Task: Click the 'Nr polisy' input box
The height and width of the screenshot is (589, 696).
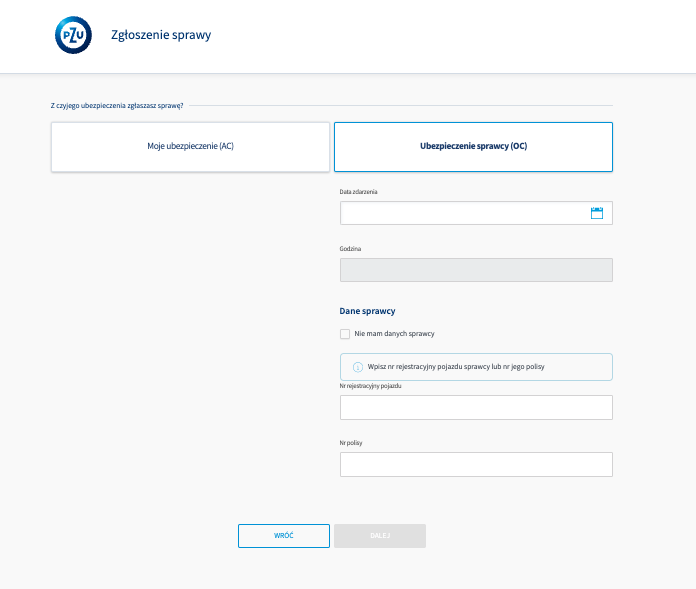Action: click(x=476, y=464)
